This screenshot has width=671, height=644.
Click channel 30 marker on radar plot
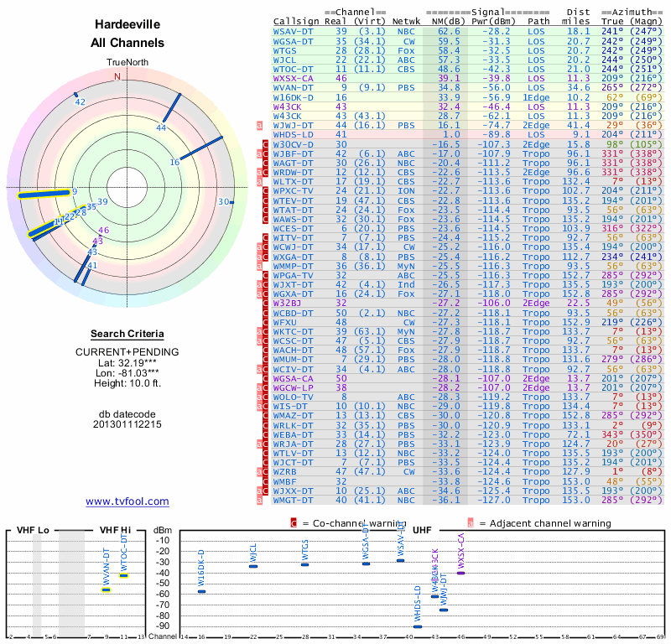tap(232, 202)
